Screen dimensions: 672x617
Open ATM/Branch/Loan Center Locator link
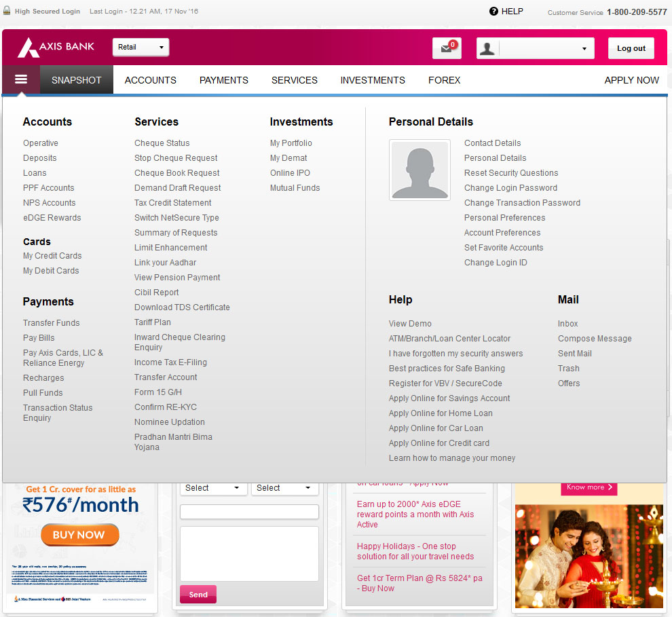[x=449, y=339]
